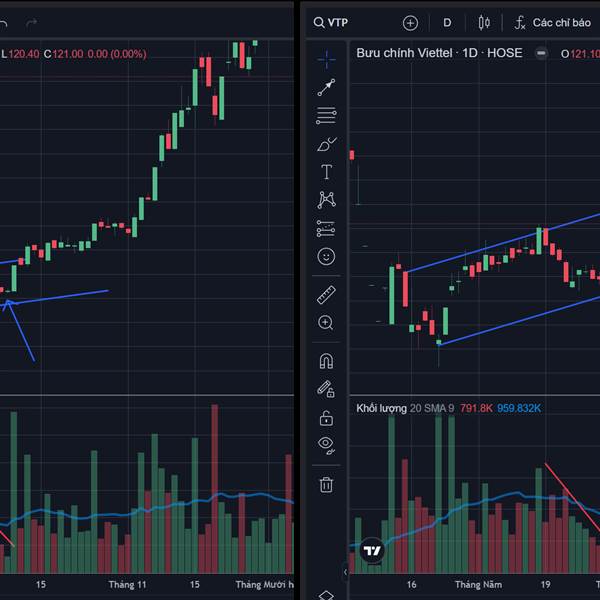Add symbol to compare with plus icon

coord(410,23)
